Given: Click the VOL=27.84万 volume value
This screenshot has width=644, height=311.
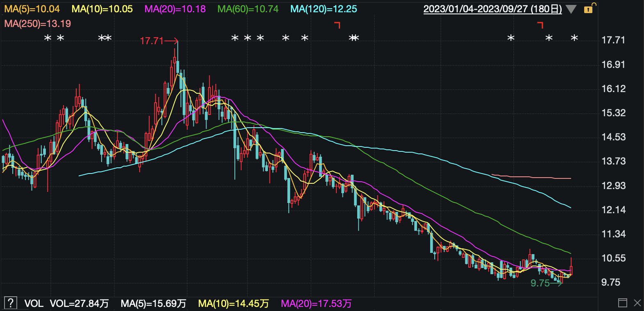Looking at the screenshot, I should pyautogui.click(x=79, y=304).
